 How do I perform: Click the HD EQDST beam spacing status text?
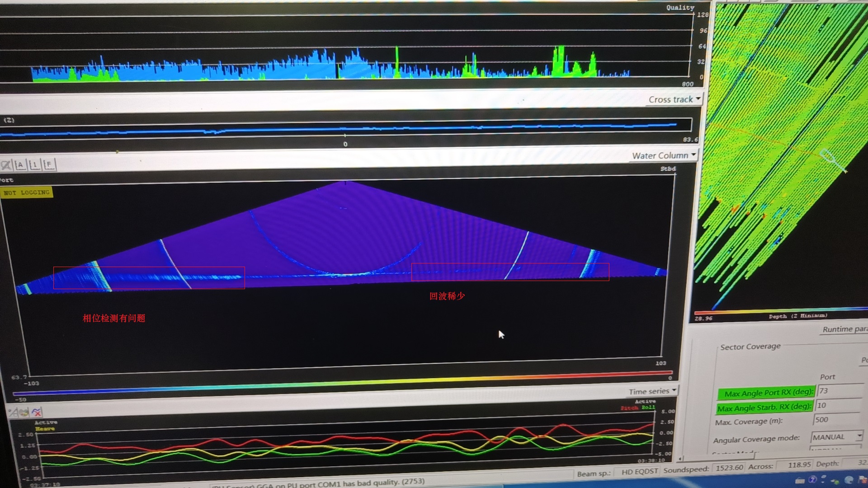point(640,472)
